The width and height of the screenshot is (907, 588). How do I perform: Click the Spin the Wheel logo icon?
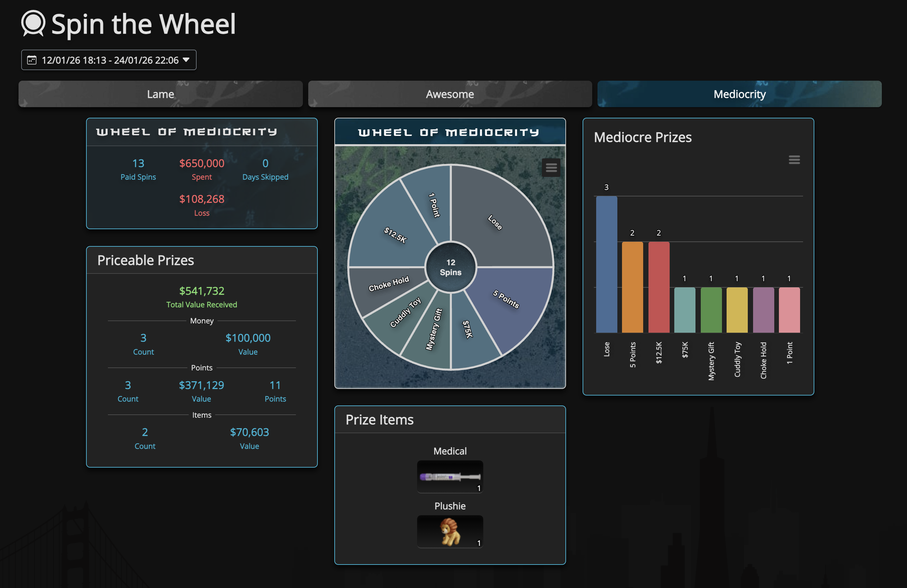point(33,23)
